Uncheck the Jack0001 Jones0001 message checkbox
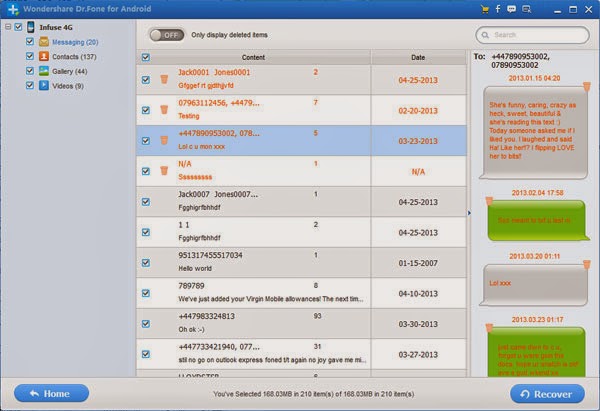This screenshot has width=600, height=411. [x=146, y=80]
